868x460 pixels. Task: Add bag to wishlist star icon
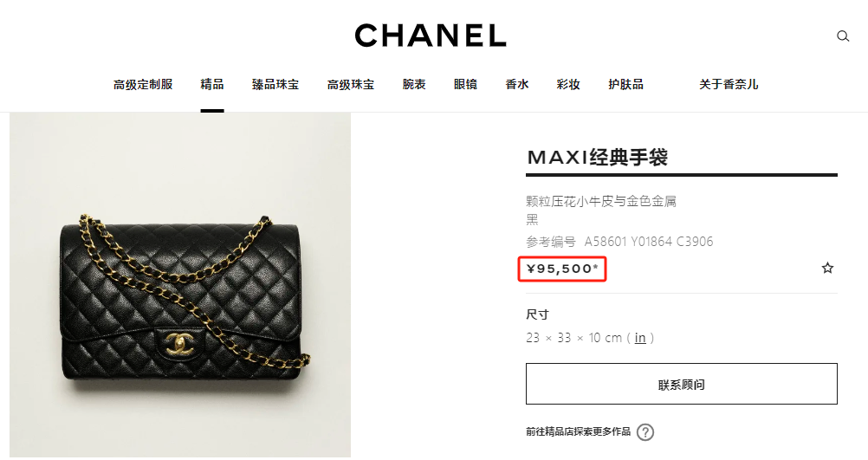(827, 269)
